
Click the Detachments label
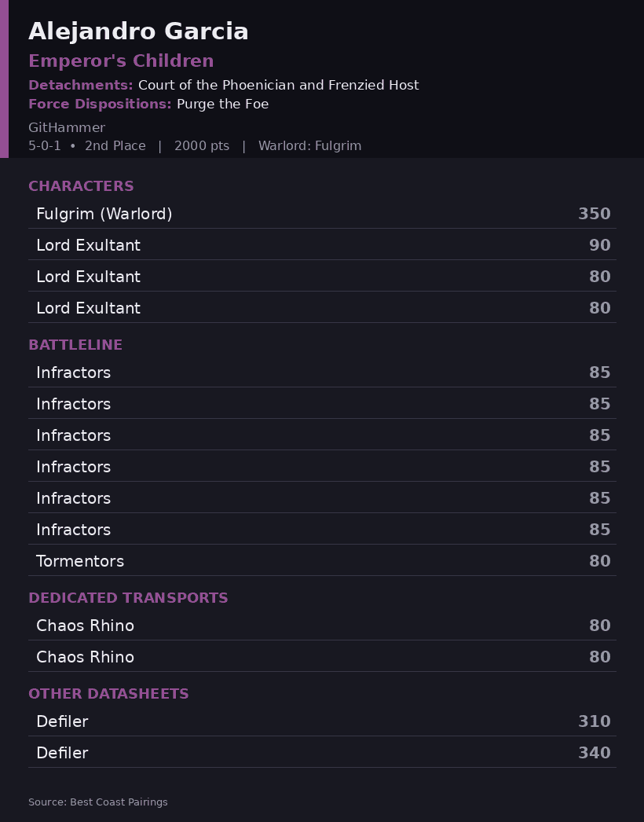(x=81, y=85)
